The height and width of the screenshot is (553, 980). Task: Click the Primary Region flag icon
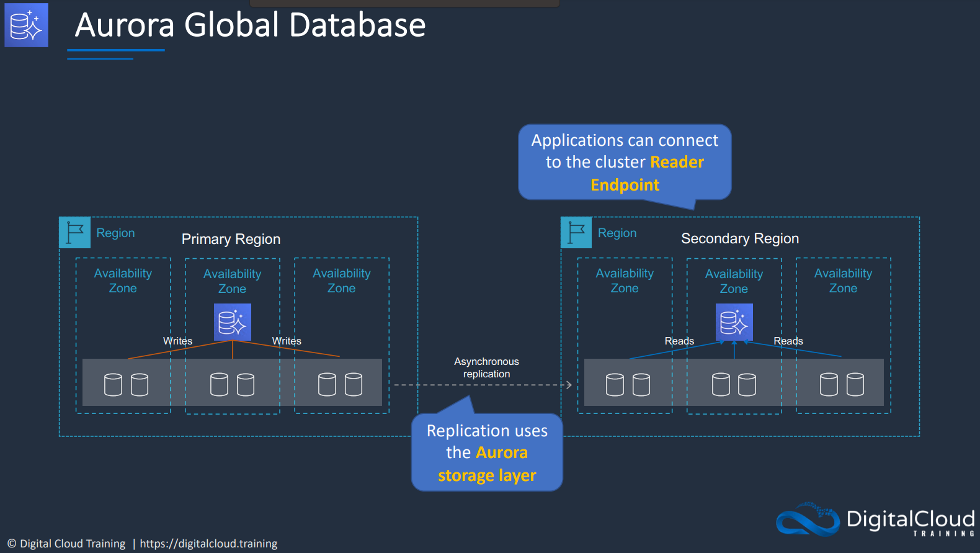coord(75,233)
